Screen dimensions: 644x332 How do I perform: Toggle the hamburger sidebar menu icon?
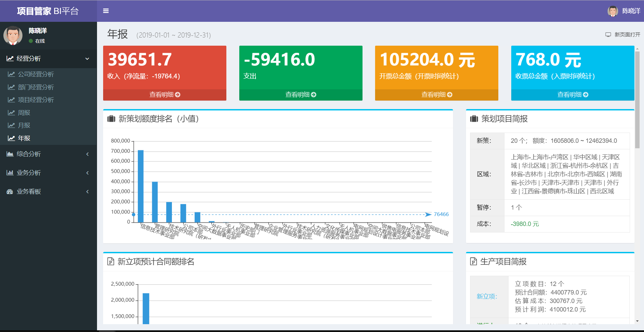click(106, 11)
